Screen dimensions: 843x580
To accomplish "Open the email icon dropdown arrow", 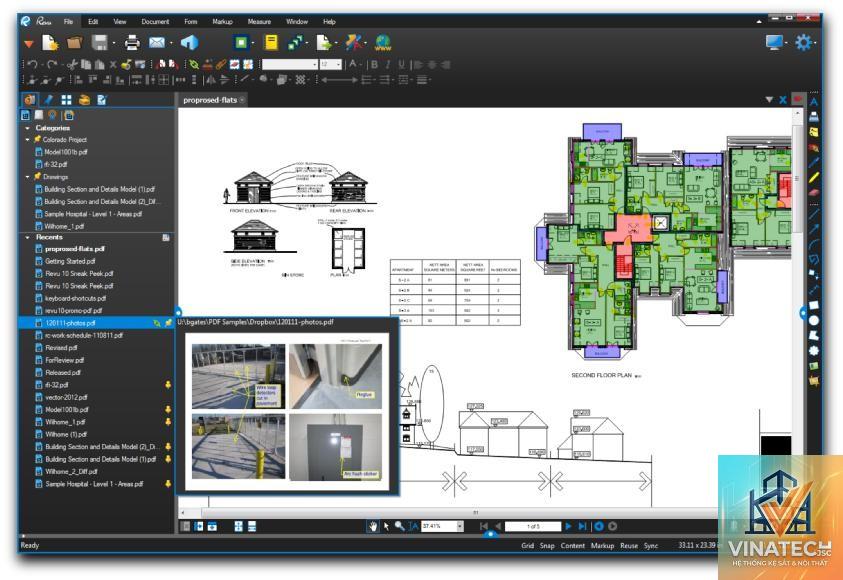I will click(171, 43).
